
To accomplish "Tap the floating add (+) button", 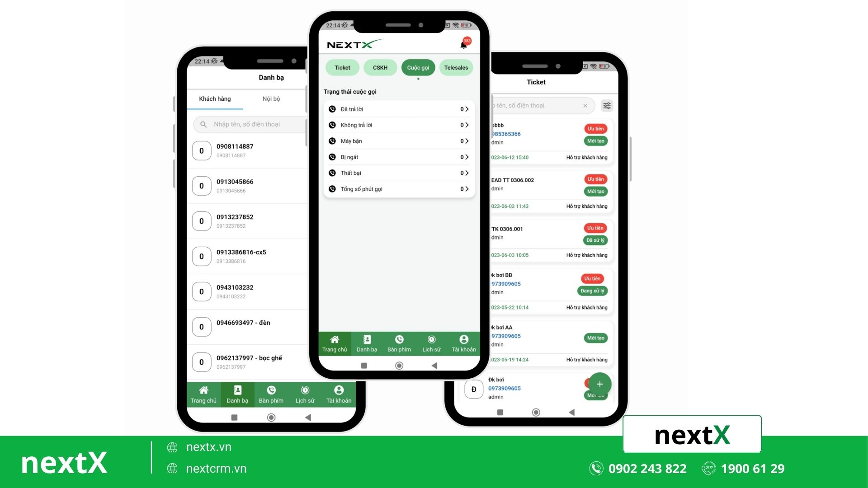I will (x=599, y=384).
